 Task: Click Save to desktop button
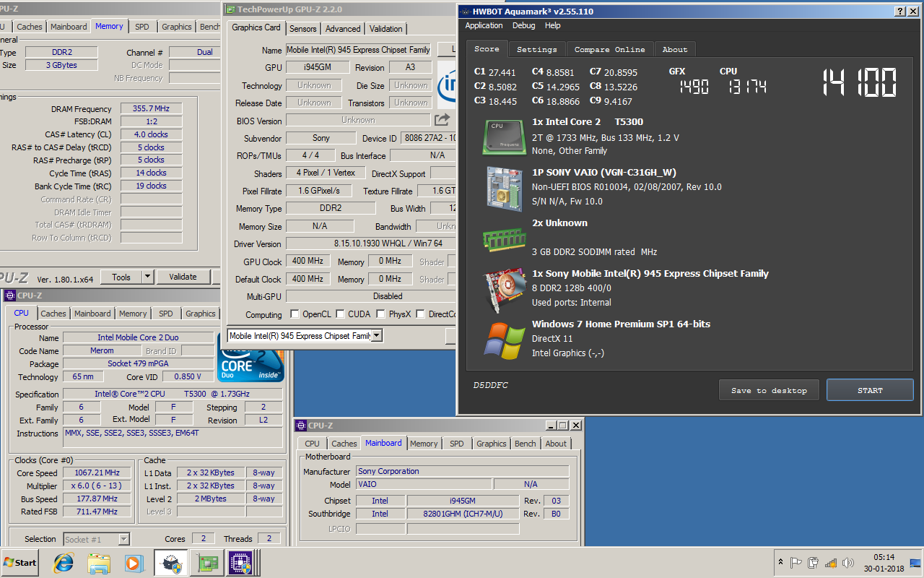pyautogui.click(x=769, y=390)
